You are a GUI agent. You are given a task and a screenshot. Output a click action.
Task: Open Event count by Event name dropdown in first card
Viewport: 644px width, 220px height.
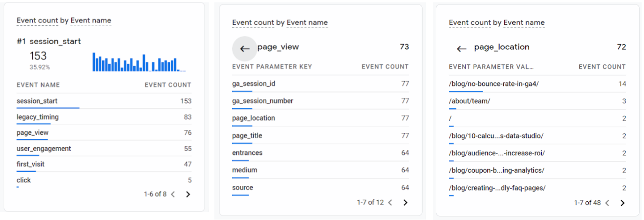pyautogui.click(x=64, y=20)
